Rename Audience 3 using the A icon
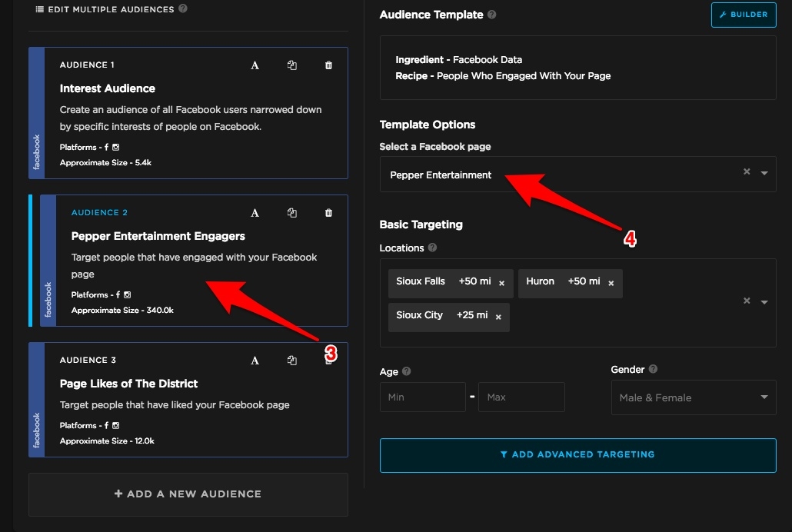 (x=255, y=361)
